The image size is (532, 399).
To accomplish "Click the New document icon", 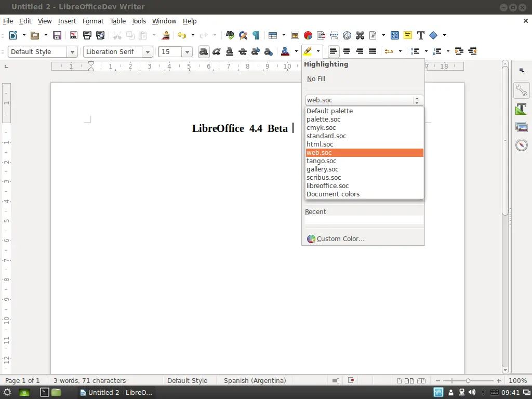I will (x=13, y=35).
